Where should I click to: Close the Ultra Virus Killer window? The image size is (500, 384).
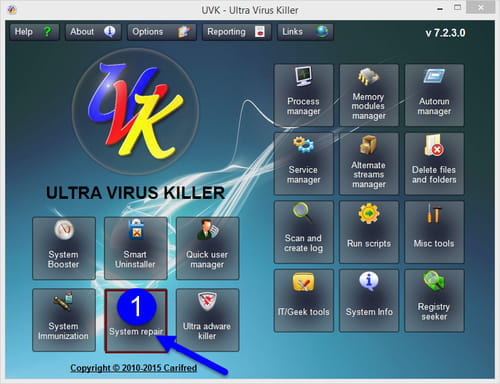(x=480, y=8)
